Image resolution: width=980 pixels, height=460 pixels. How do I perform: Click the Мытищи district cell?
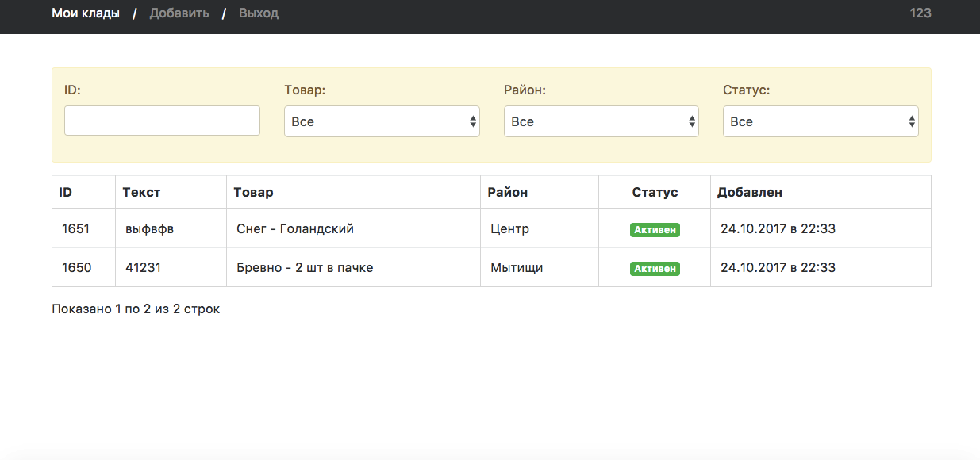[517, 268]
